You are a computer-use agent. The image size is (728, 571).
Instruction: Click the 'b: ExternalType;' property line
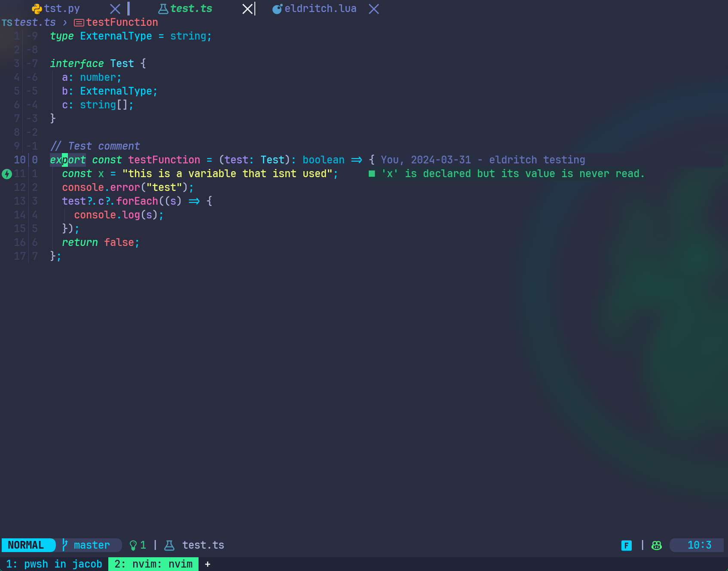tap(110, 91)
